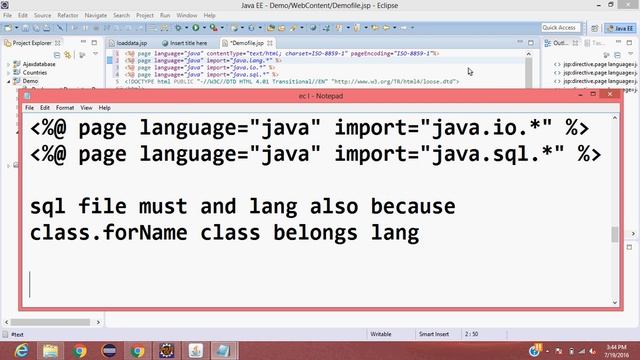This screenshot has width=640, height=360.
Task: Click the Debug bug icon in Eclipse toolbar
Action: point(178,28)
